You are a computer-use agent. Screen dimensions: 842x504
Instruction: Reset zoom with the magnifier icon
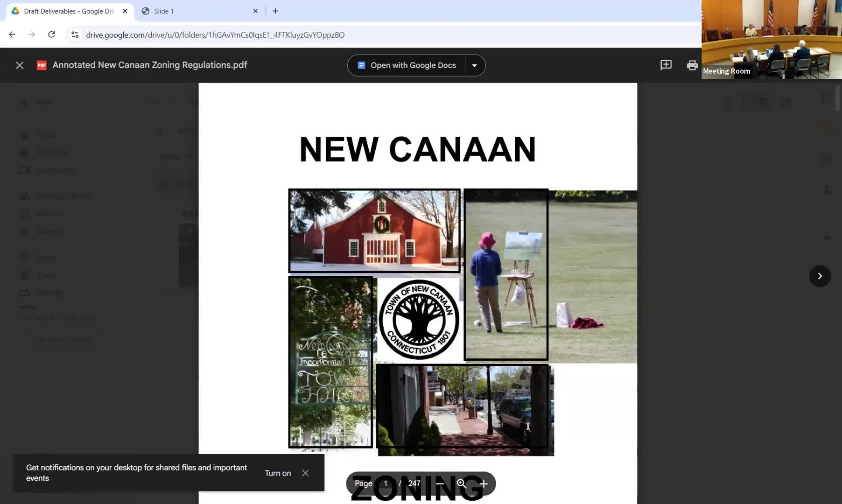click(462, 483)
